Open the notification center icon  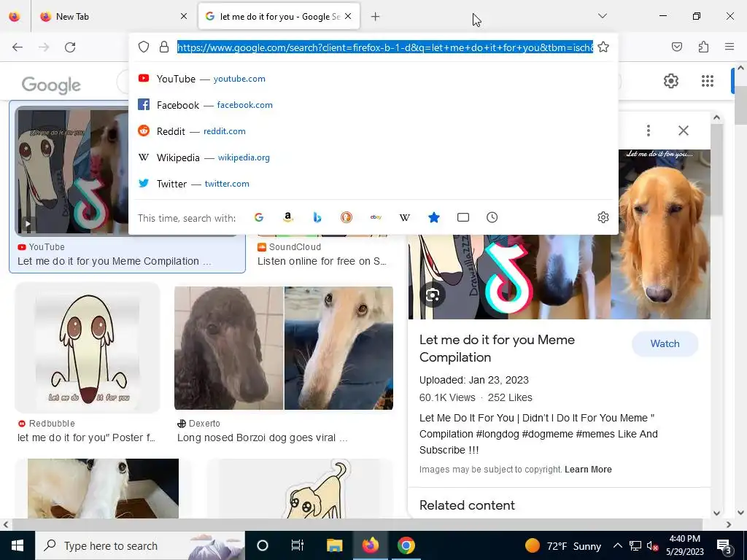(x=724, y=545)
